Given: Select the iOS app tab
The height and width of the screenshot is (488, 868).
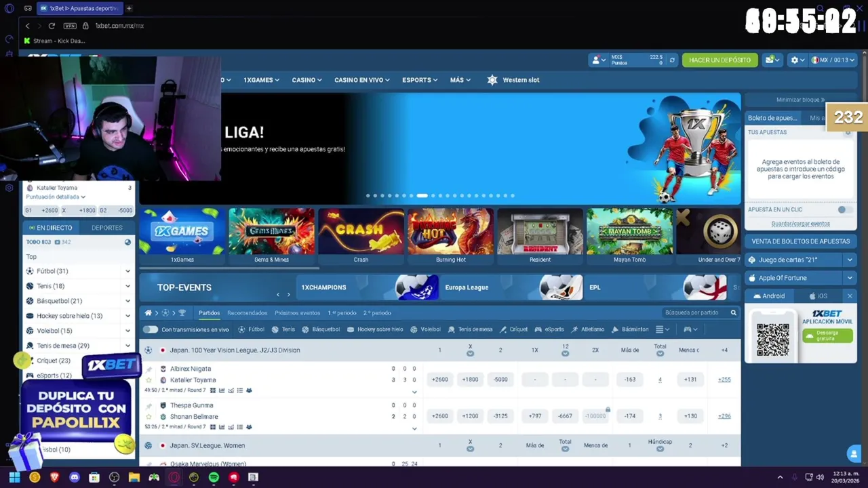Looking at the screenshot, I should [818, 296].
